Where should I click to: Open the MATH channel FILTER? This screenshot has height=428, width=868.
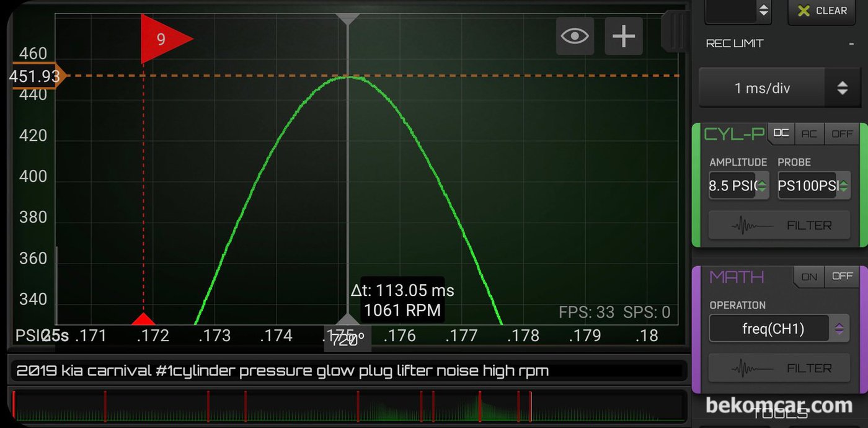[779, 368]
